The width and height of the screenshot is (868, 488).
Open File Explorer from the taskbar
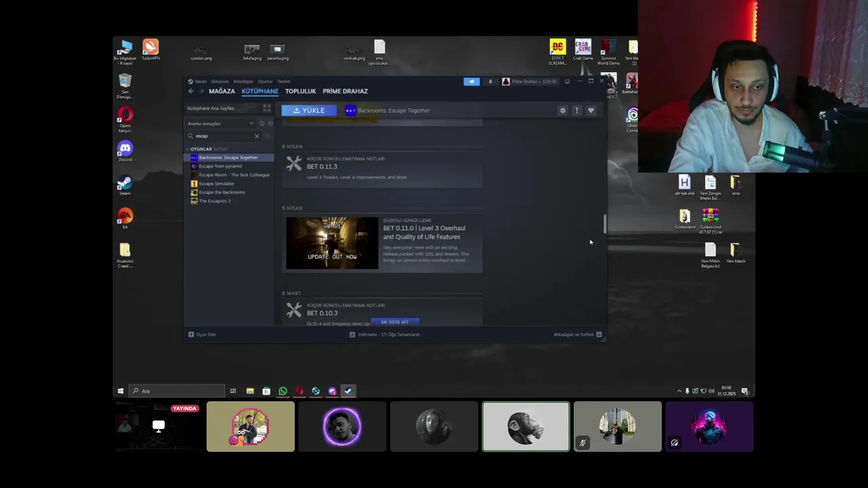250,391
